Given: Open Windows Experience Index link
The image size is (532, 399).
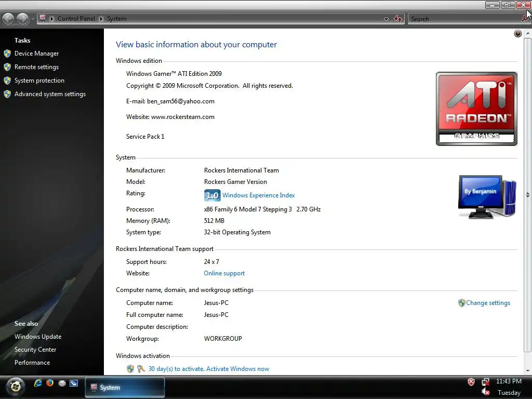Looking at the screenshot, I should (258, 195).
